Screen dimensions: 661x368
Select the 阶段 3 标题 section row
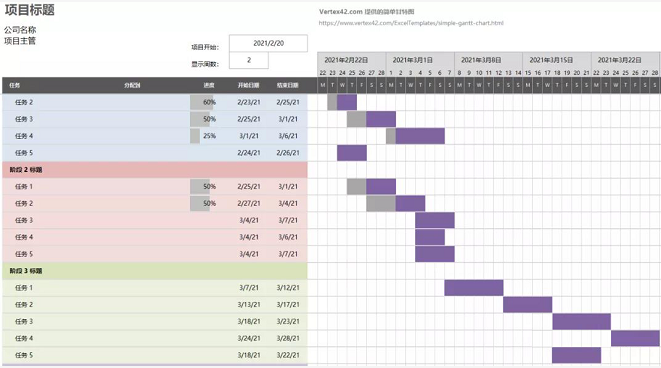point(155,271)
